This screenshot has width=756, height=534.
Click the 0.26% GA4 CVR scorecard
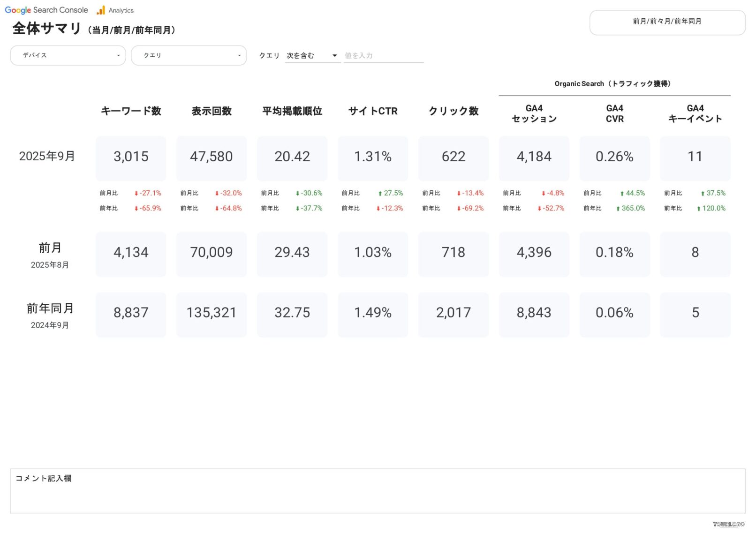614,157
